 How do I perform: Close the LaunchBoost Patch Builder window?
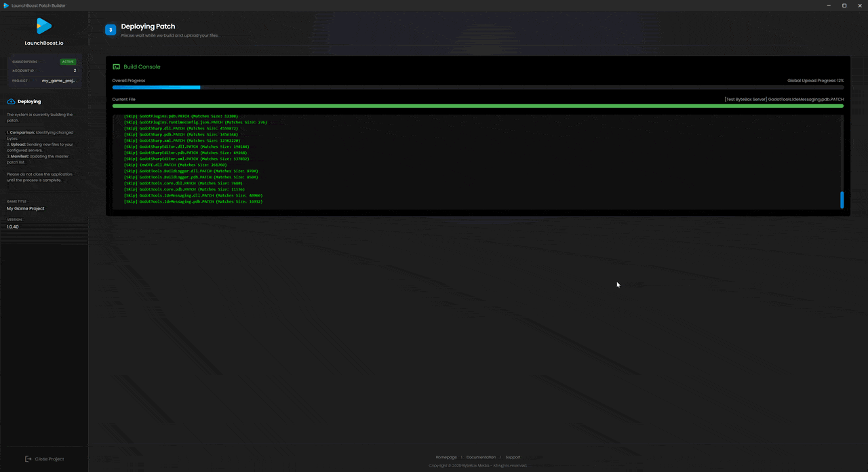pos(860,5)
